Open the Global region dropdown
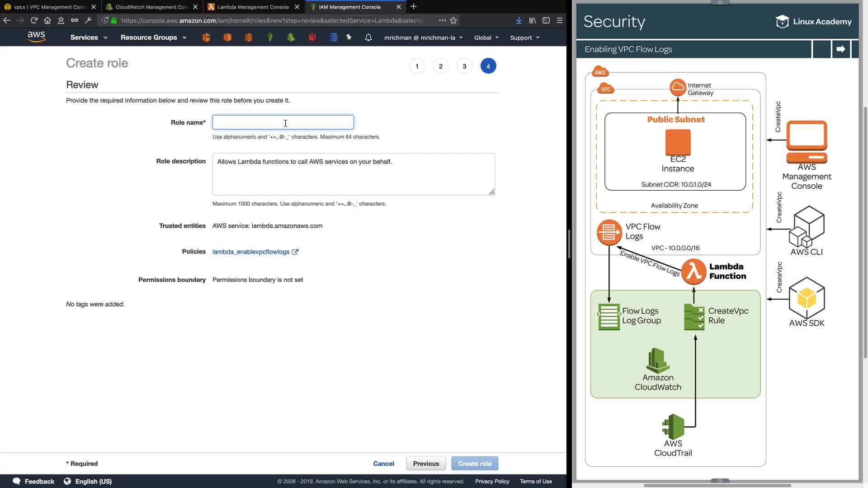 [486, 38]
